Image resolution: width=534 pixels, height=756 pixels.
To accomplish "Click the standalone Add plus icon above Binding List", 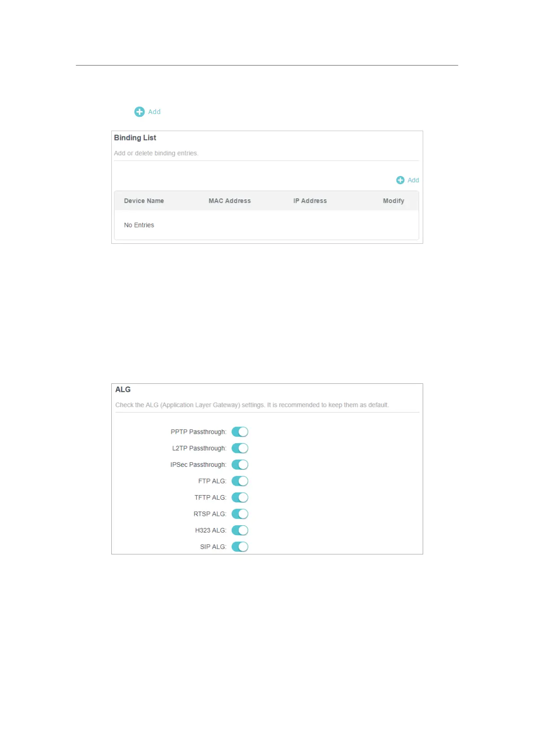I will (x=140, y=112).
